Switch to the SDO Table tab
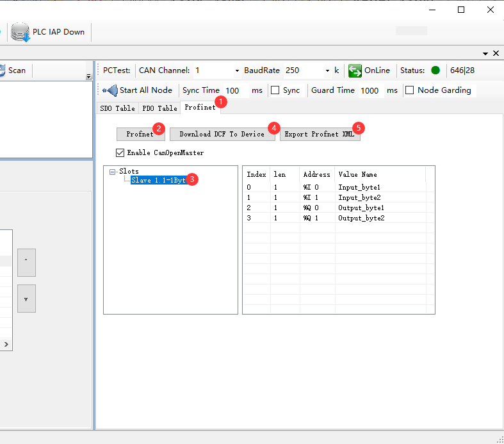This screenshot has width=504, height=444. [117, 108]
